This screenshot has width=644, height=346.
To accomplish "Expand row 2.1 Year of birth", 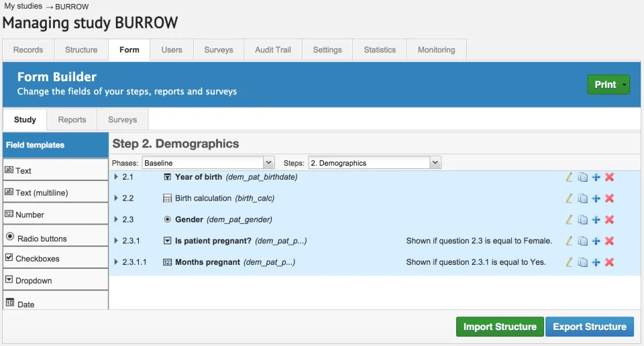I will pyautogui.click(x=116, y=177).
